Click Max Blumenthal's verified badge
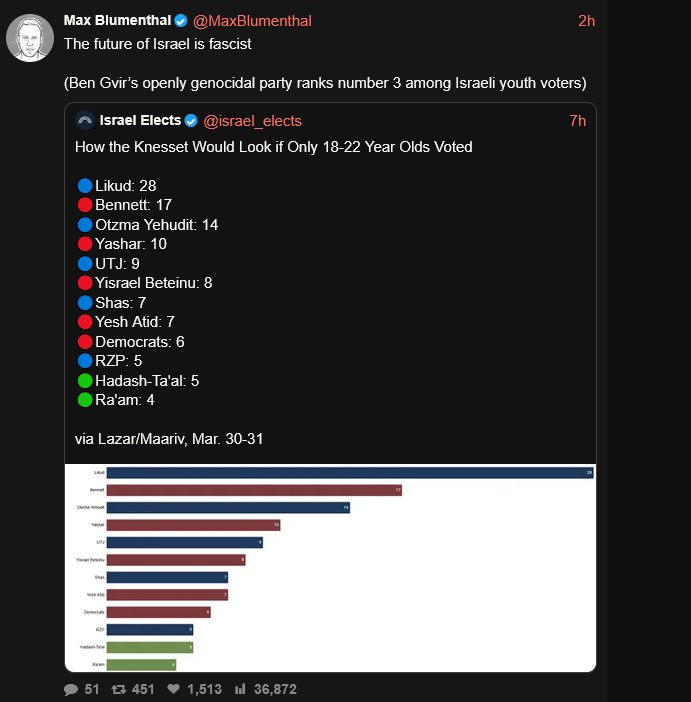The image size is (691, 702). pyautogui.click(x=181, y=21)
